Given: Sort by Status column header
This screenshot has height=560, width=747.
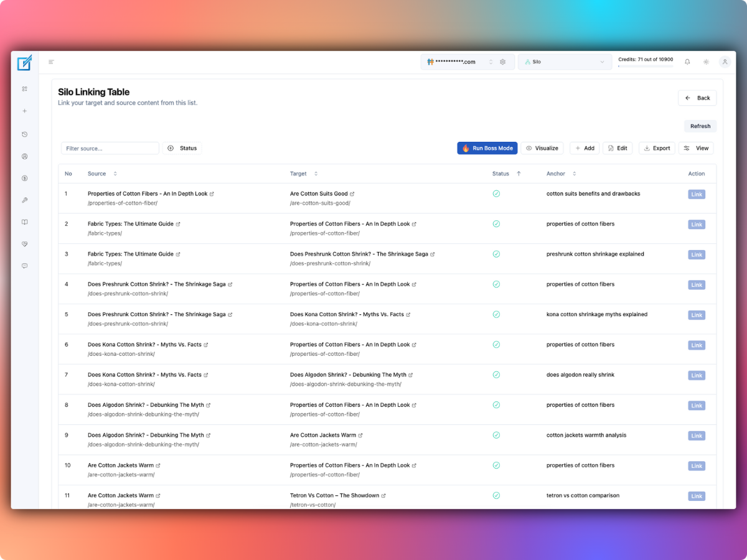Looking at the screenshot, I should [507, 174].
